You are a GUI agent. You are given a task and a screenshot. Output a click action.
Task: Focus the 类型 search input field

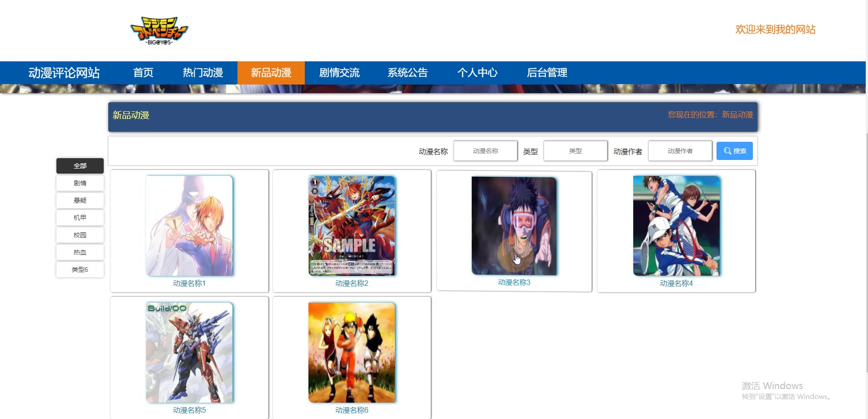(575, 151)
